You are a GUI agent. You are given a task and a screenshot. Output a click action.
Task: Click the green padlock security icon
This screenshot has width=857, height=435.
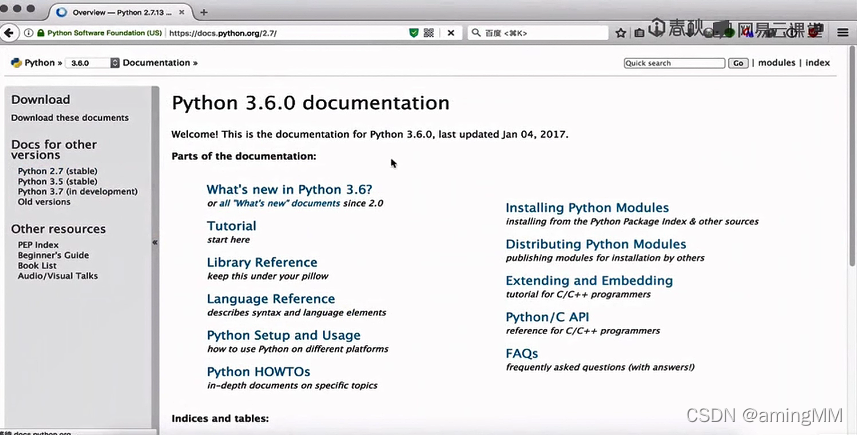coord(40,33)
